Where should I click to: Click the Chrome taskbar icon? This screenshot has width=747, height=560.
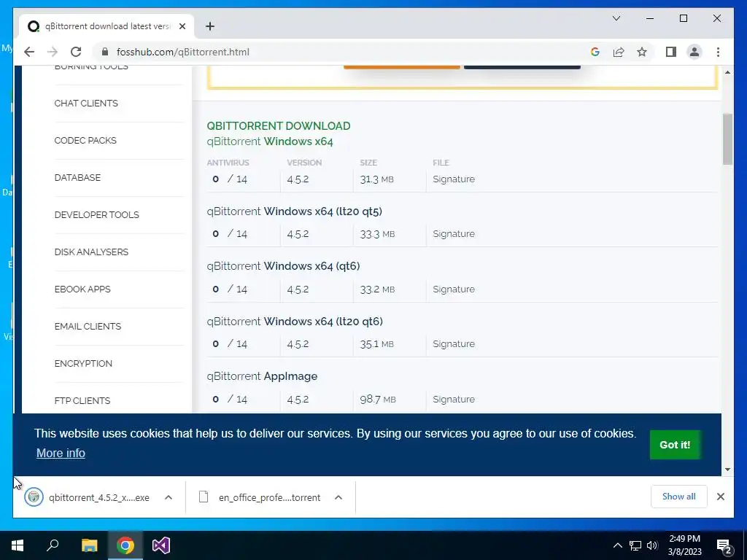pos(125,545)
